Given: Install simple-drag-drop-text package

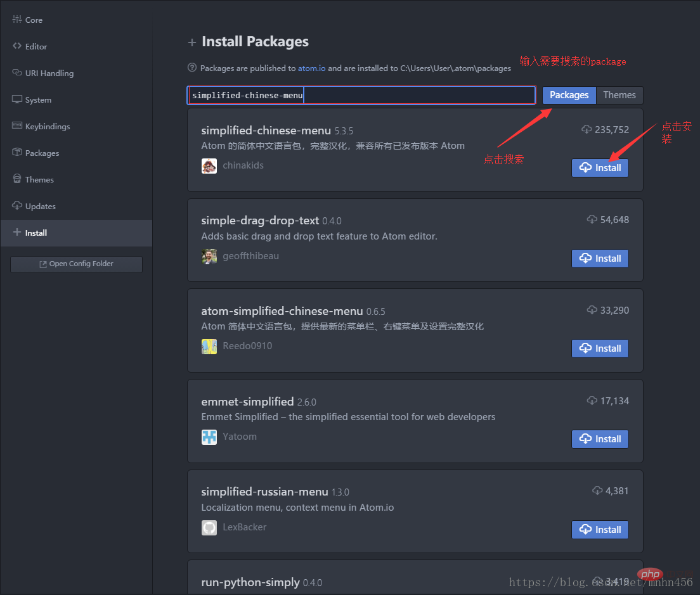Looking at the screenshot, I should click(600, 259).
